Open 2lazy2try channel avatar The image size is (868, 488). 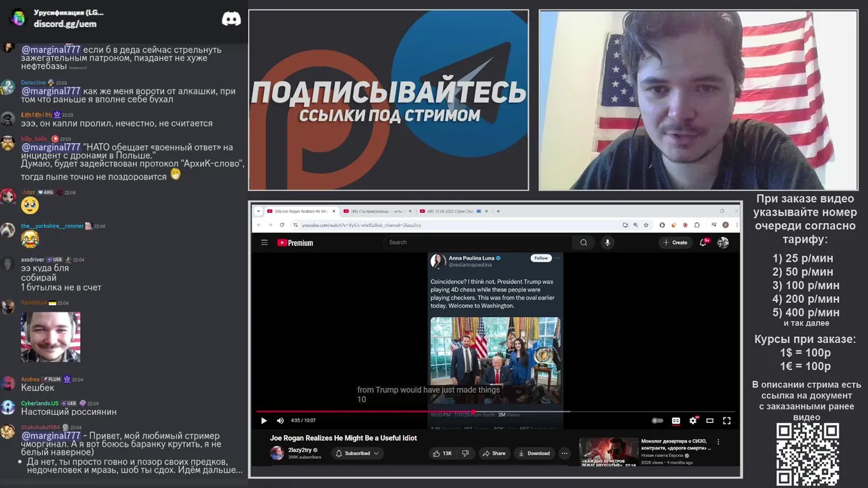(277, 453)
